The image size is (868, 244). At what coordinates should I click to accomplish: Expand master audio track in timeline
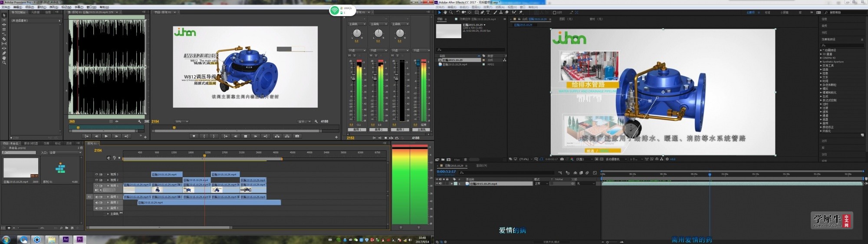coord(108,214)
